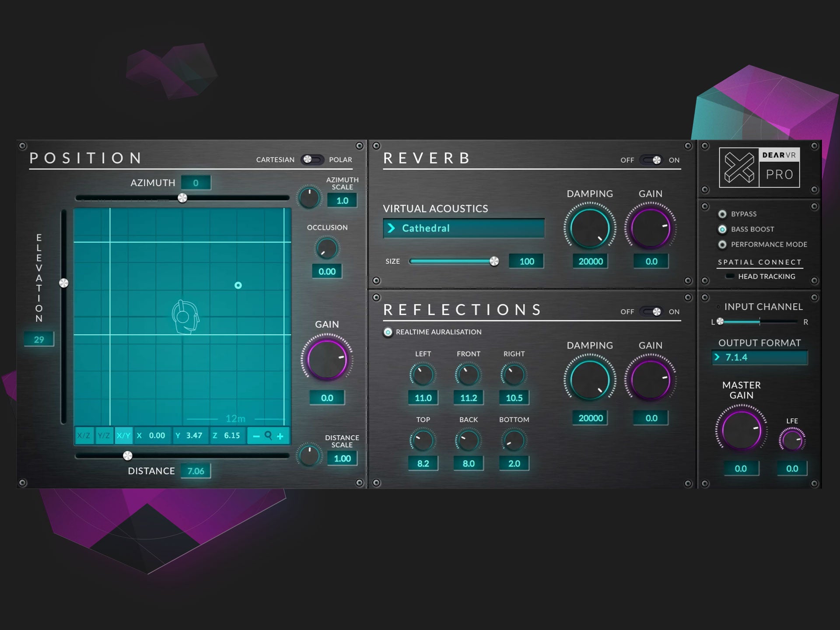The width and height of the screenshot is (840, 630).
Task: Switch the Cartesian/Polar mode toggle
Action: click(312, 160)
